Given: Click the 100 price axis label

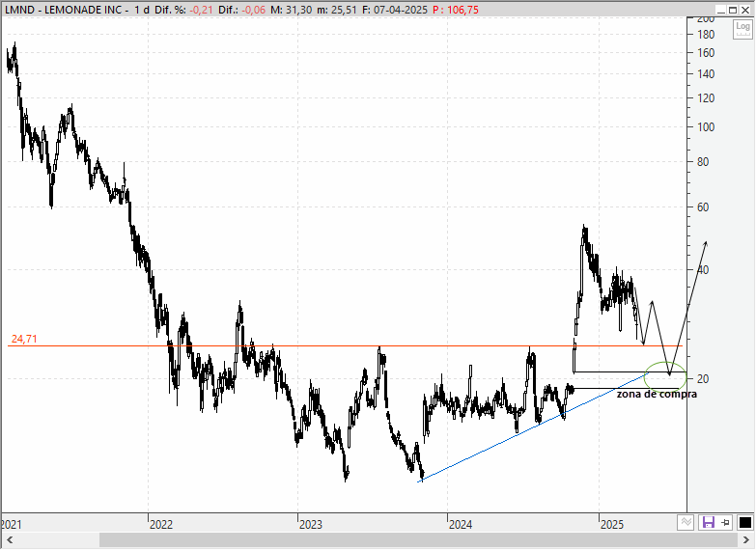Looking at the screenshot, I should [x=706, y=127].
